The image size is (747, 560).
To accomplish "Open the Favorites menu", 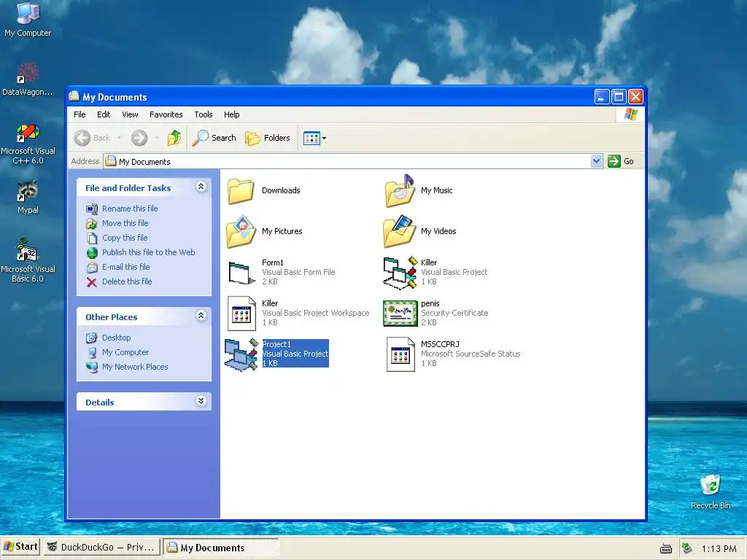I will coord(166,114).
